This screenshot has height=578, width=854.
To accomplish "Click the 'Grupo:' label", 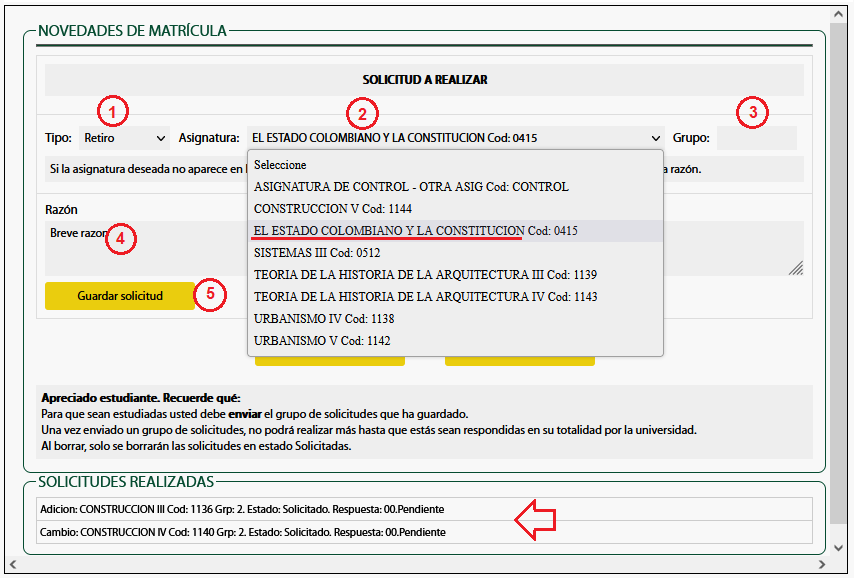I will [x=691, y=138].
